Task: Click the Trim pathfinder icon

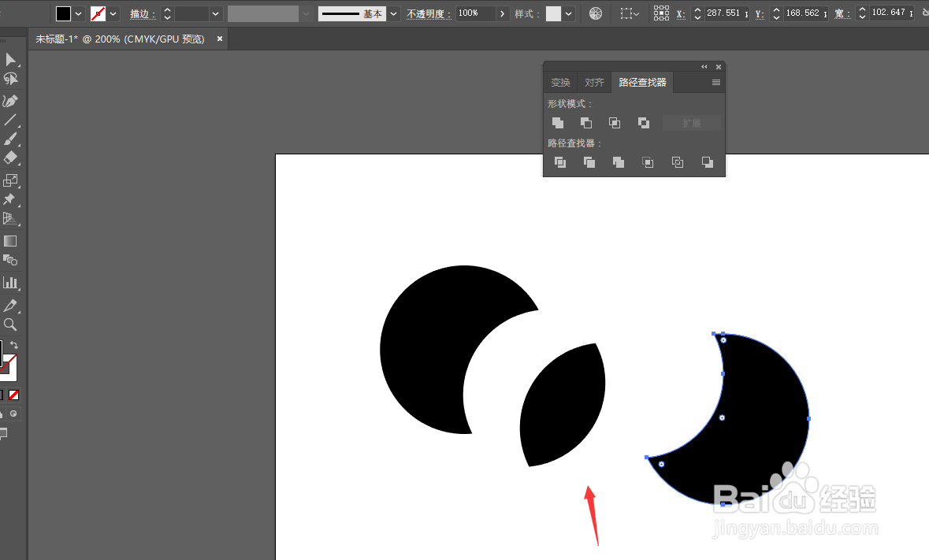Action: tap(589, 162)
